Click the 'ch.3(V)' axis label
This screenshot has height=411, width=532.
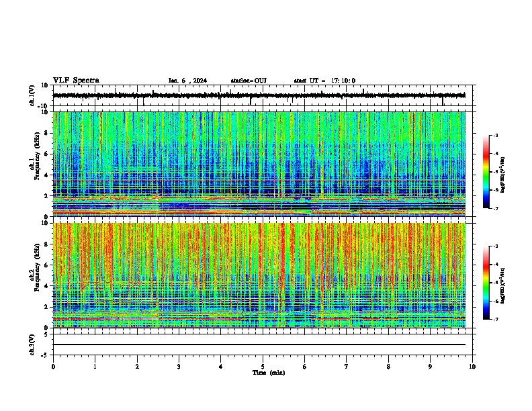click(32, 345)
